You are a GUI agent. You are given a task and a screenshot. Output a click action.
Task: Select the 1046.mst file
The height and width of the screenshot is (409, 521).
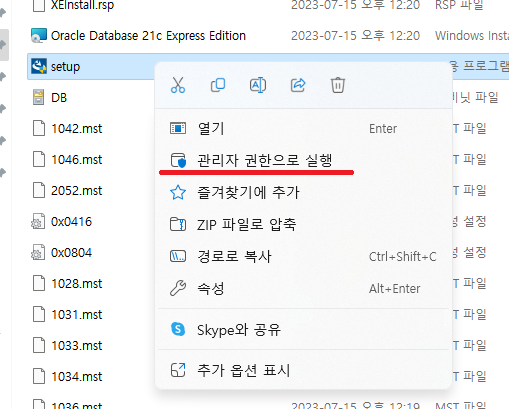pyautogui.click(x=77, y=160)
